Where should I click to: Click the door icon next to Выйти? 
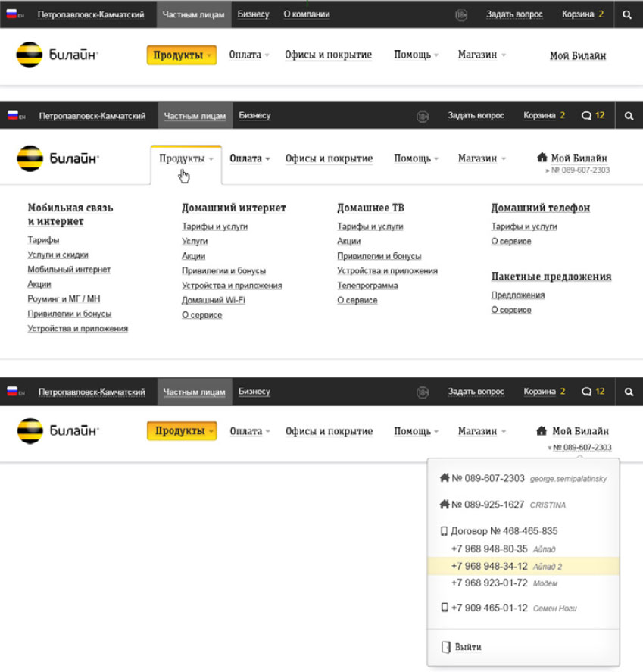pyautogui.click(x=445, y=647)
